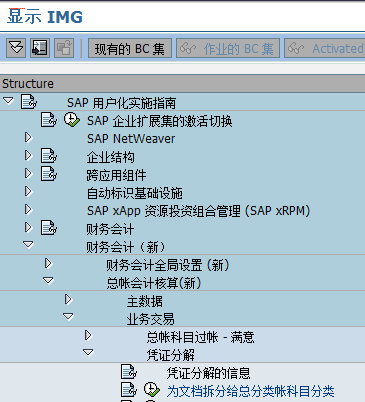Execute activity icon for SAP 企业扩展集的激活切换
The height and width of the screenshot is (402, 365).
pyautogui.click(x=72, y=120)
